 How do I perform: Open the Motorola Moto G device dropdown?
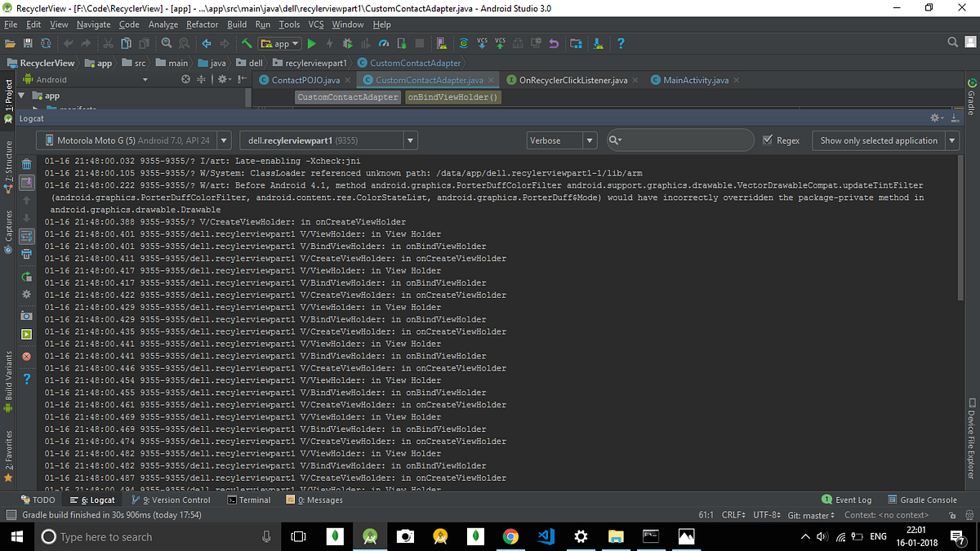(224, 140)
